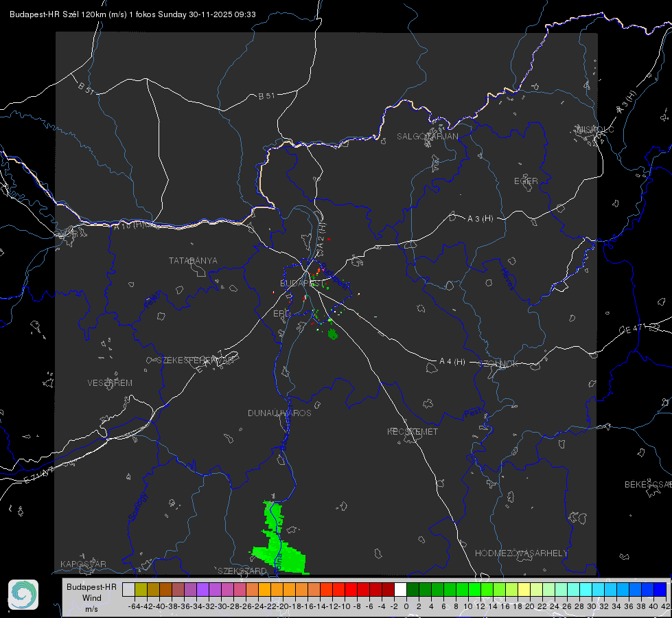Click the Budapest-HR Wind m/s legend title

coord(91,598)
